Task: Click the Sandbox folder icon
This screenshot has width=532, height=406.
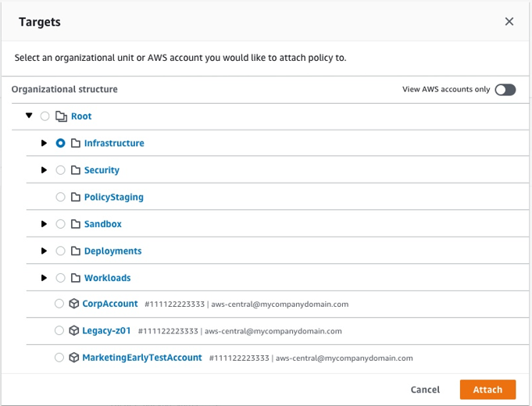Action: click(76, 224)
